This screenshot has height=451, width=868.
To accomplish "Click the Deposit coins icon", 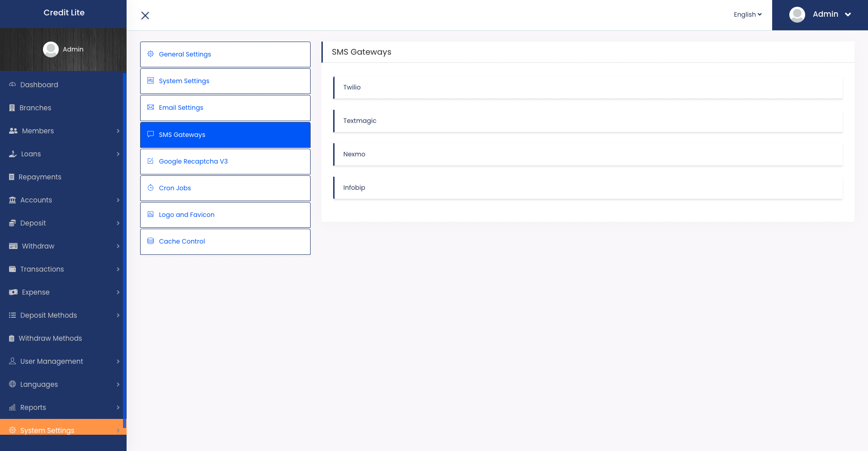I will 13,223.
